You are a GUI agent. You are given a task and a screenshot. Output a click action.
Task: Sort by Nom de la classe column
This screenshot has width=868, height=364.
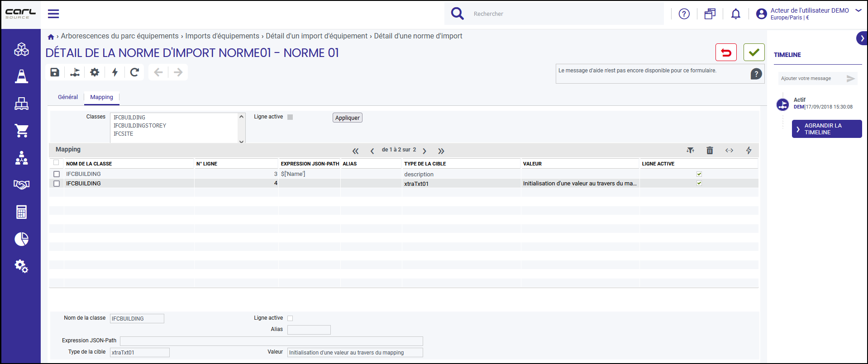click(x=89, y=164)
